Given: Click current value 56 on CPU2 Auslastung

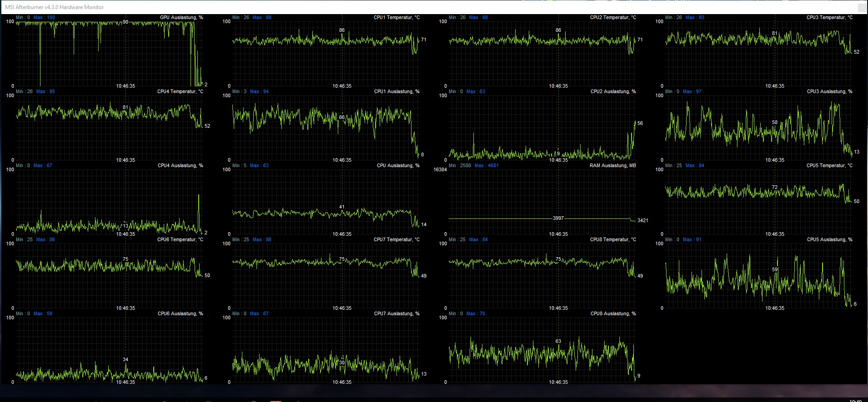Looking at the screenshot, I should 640,123.
